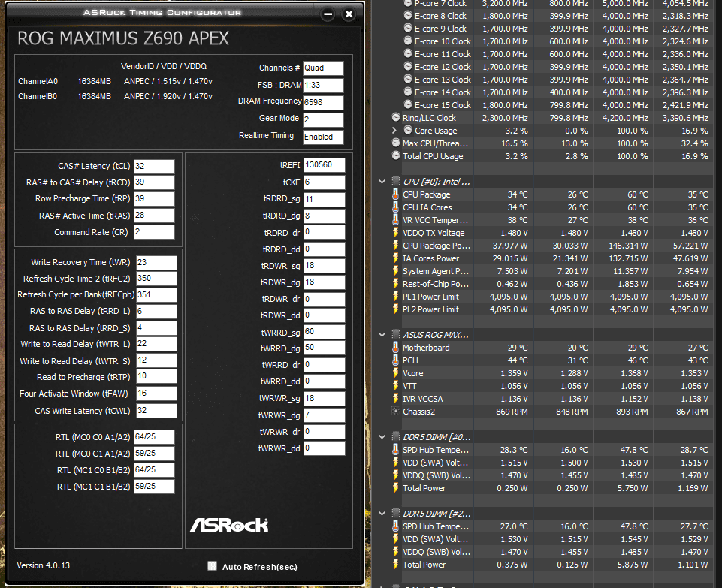Image resolution: width=722 pixels, height=588 pixels.
Task: Click the CPU Package Power lightning icon
Action: coord(395,246)
